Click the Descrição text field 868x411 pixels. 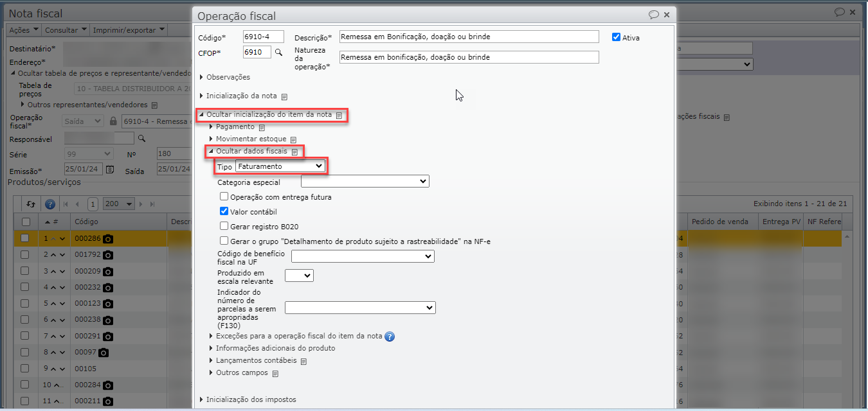(x=469, y=37)
